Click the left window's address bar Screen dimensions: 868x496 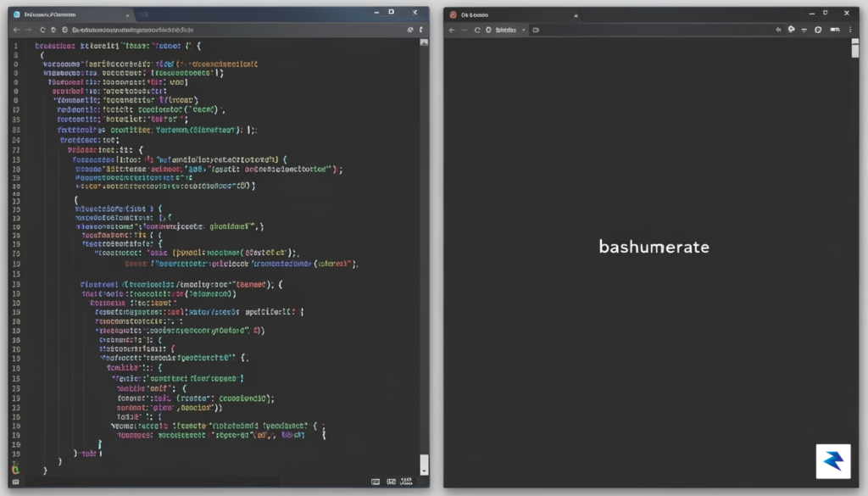click(x=232, y=30)
